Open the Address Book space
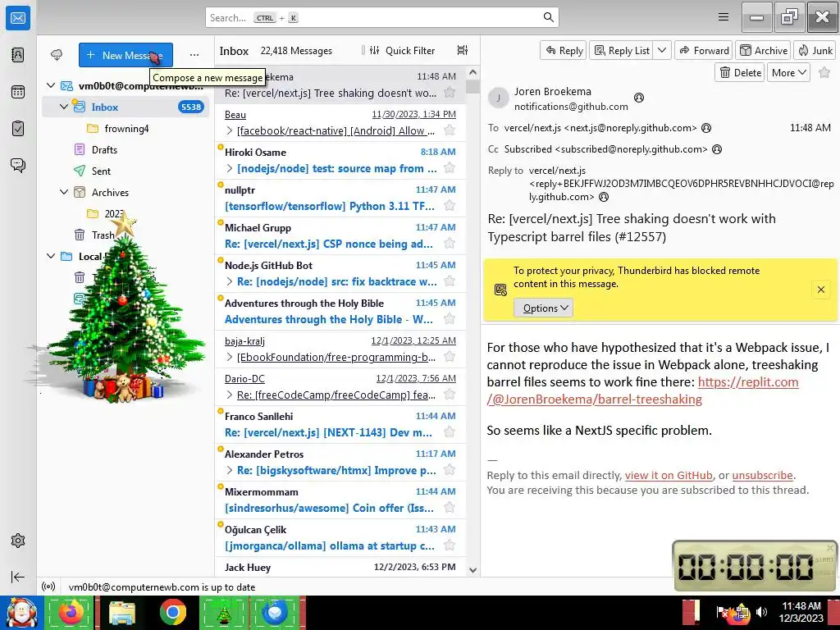Viewport: 840px width, 630px height. pyautogui.click(x=18, y=55)
